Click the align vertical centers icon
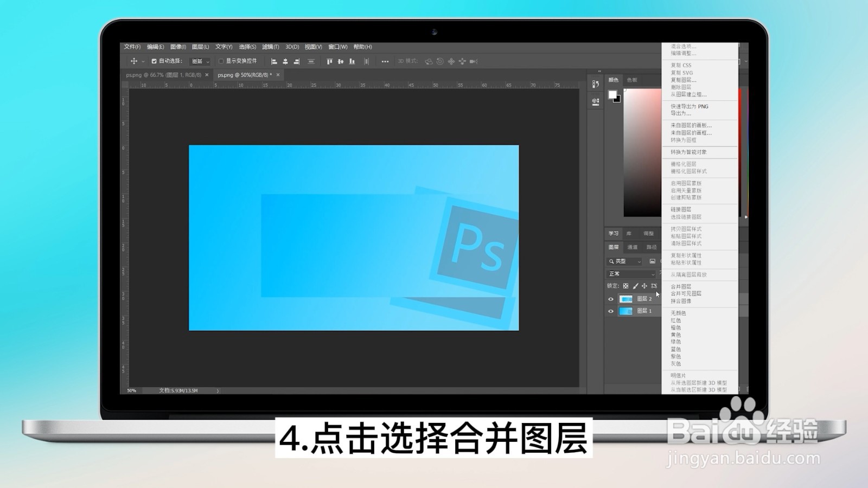 pyautogui.click(x=341, y=62)
